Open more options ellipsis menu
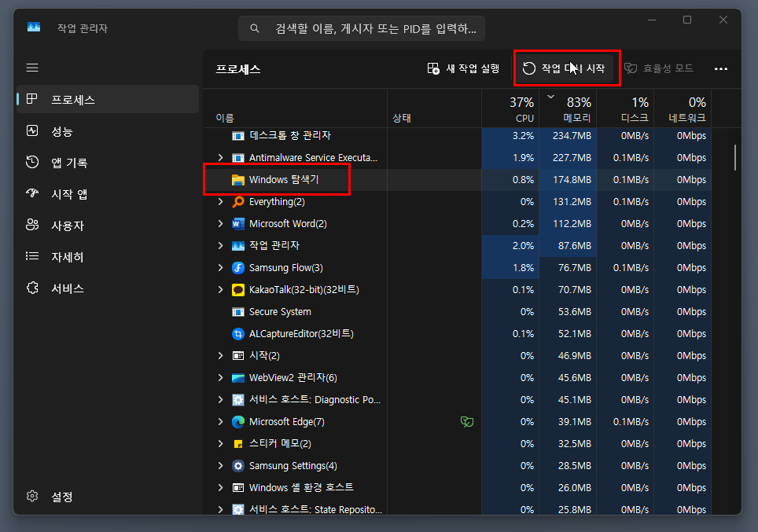The height and width of the screenshot is (532, 758). [721, 68]
